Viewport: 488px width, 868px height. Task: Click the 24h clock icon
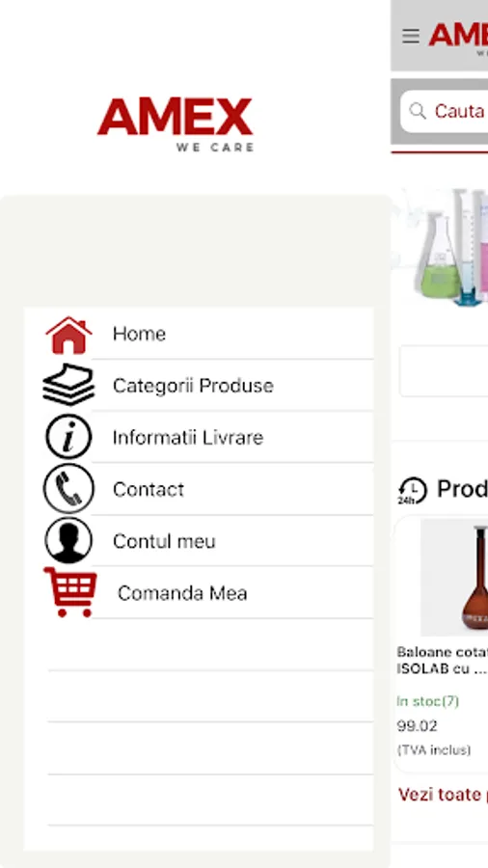coord(412,491)
